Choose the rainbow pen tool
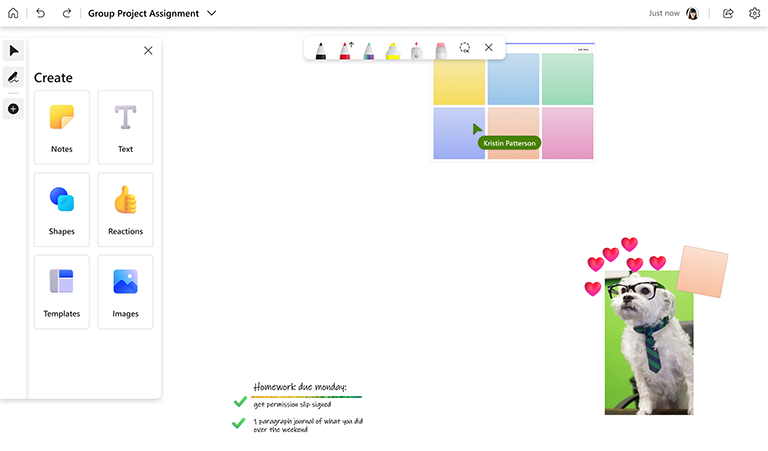 click(369, 49)
